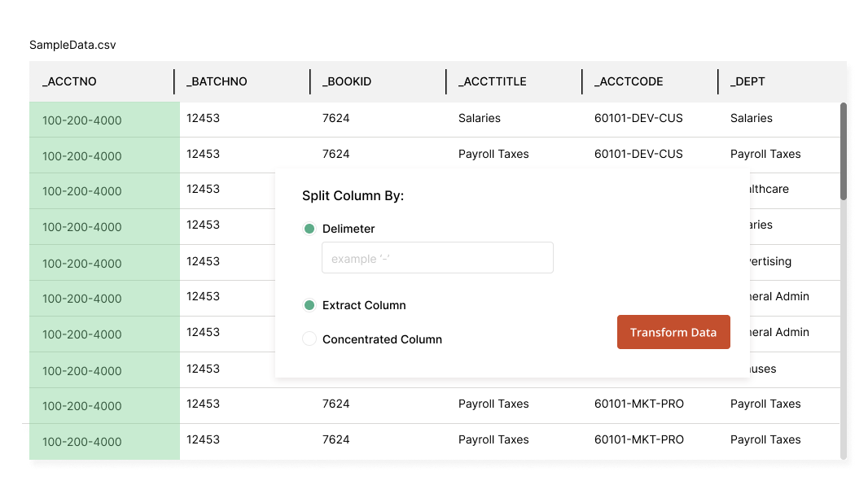Click the 60101-DEV-CUS account code cell
This screenshot has height=498, width=868.
coord(638,118)
